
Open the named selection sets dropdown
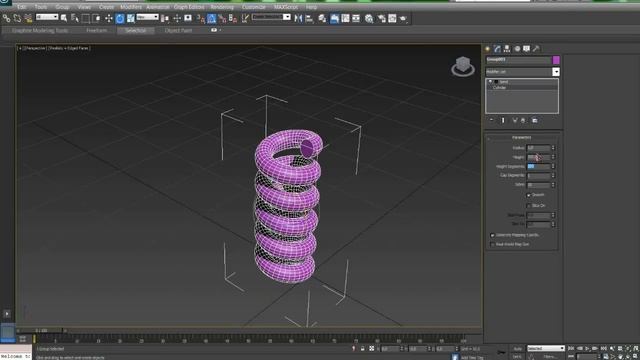click(271, 17)
